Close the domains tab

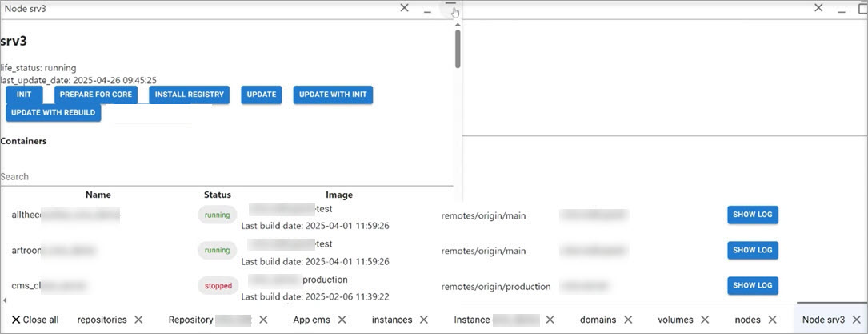(628, 320)
